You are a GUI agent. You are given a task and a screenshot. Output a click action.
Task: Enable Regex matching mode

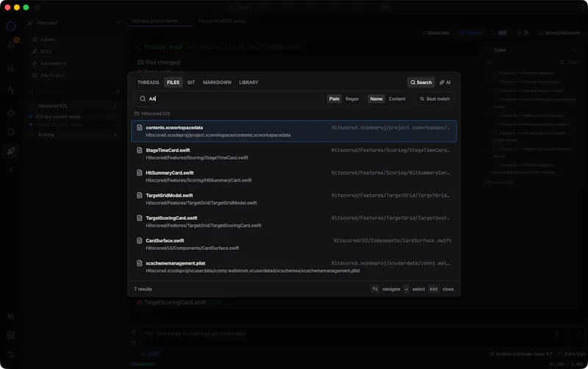click(x=352, y=99)
